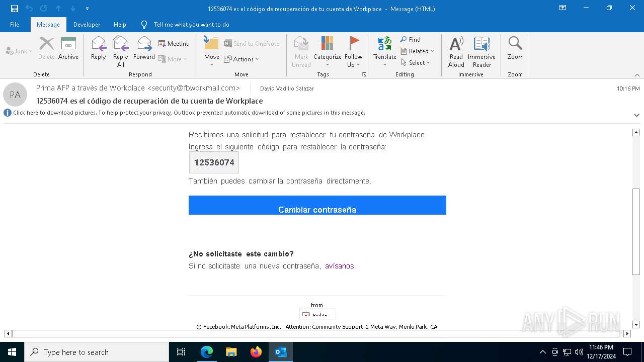Start Read Aloud
Screen dimensions: 644x362
coord(456,52)
